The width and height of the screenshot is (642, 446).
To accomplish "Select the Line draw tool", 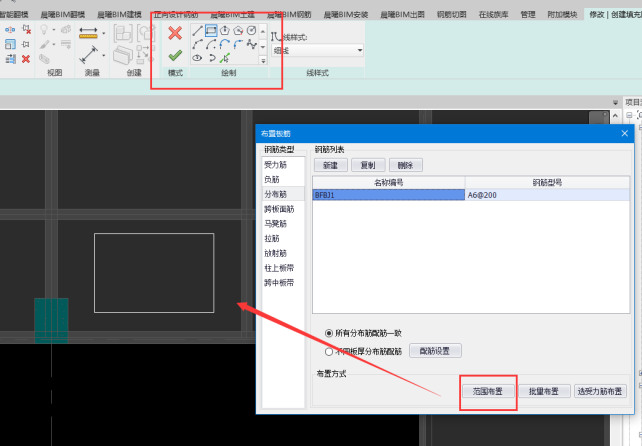I will pyautogui.click(x=198, y=31).
